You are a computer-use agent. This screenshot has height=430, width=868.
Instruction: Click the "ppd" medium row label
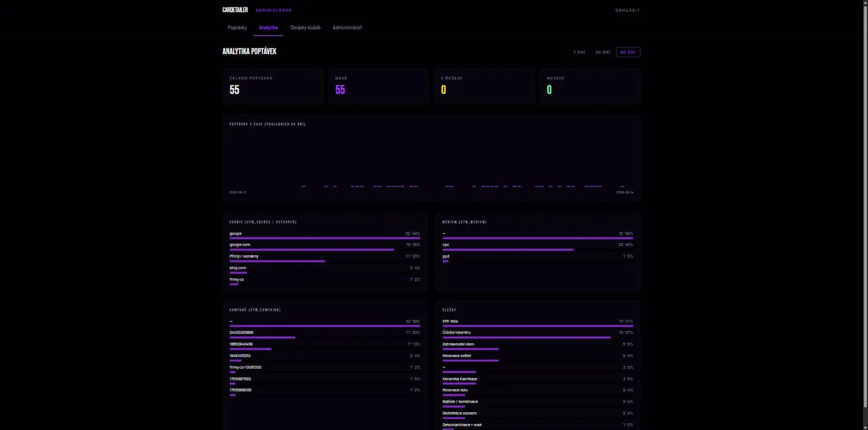click(x=446, y=256)
